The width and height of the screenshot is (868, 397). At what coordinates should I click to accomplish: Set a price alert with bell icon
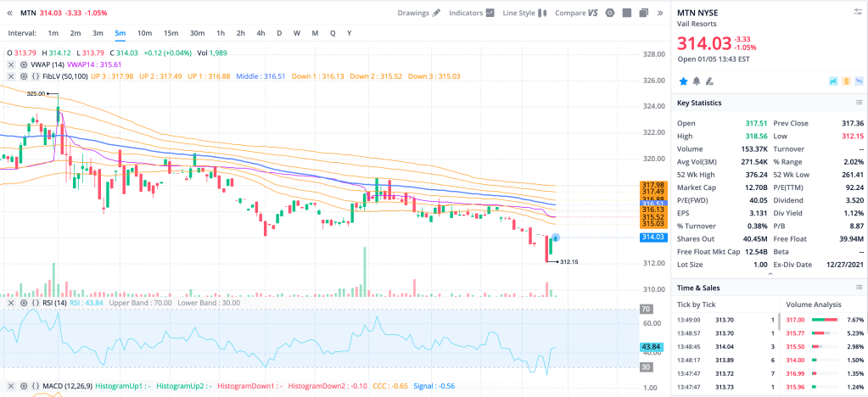696,81
